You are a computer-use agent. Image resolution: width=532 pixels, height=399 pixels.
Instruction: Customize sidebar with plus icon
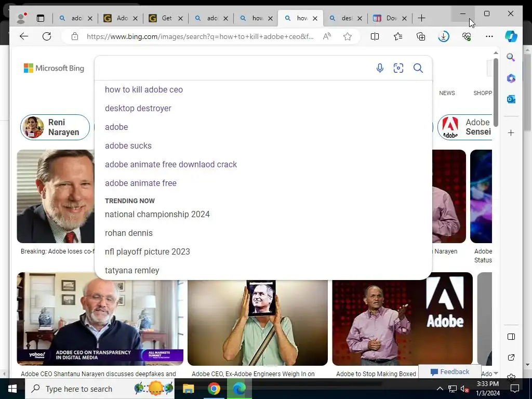[511, 132]
